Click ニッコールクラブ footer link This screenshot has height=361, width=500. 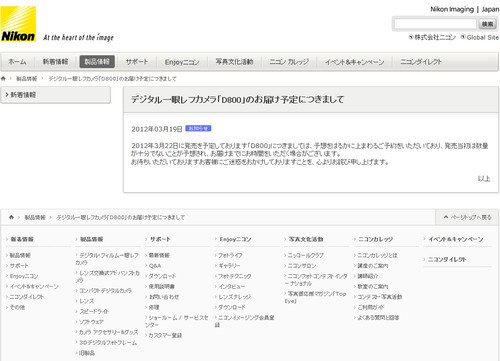click(x=305, y=255)
